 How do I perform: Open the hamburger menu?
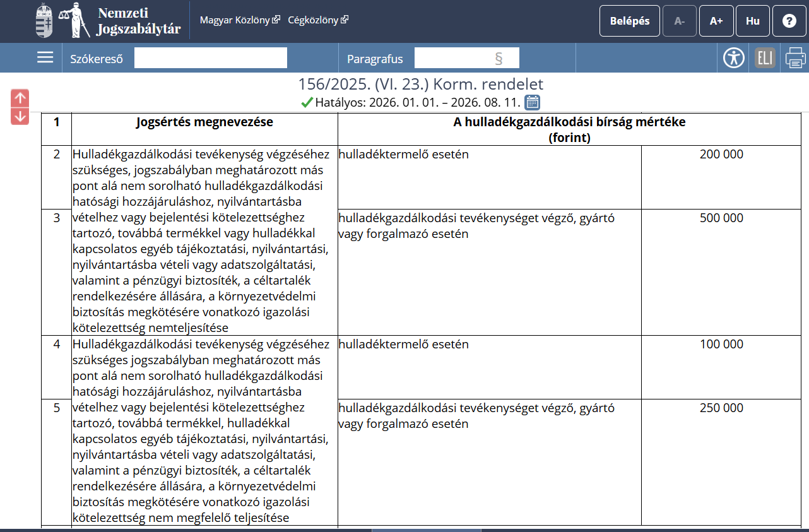click(x=45, y=58)
